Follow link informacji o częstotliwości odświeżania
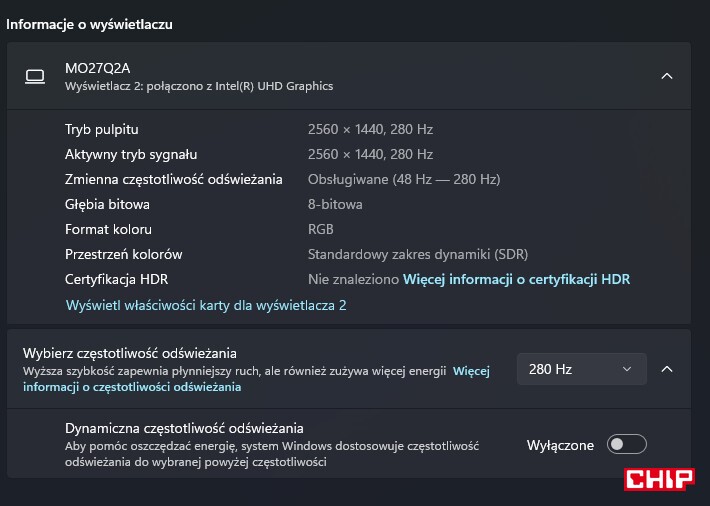Image resolution: width=710 pixels, height=506 pixels. (x=132, y=387)
